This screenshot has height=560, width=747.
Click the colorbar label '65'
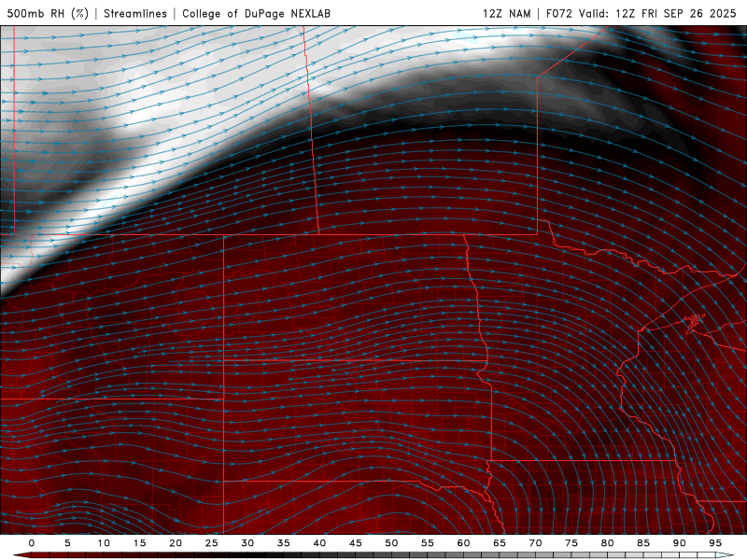coord(500,543)
